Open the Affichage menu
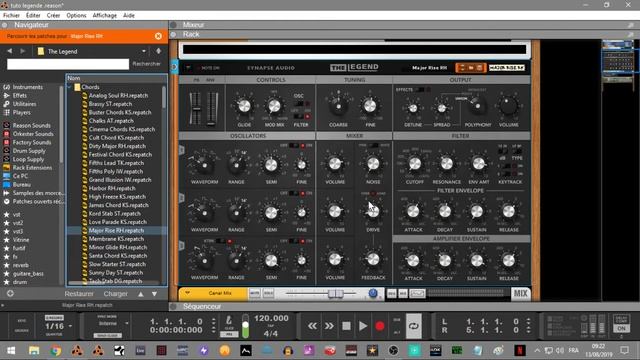The height and width of the screenshot is (360, 640). [x=104, y=16]
